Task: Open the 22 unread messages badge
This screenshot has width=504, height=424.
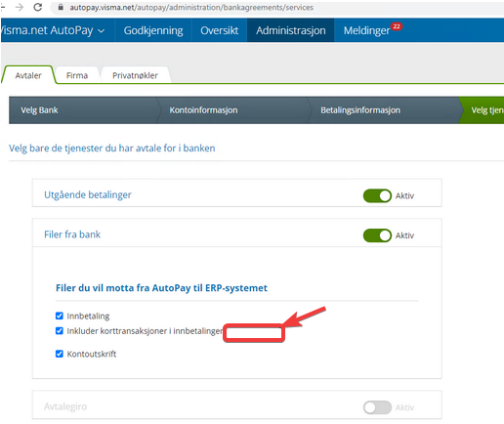Action: point(397,26)
